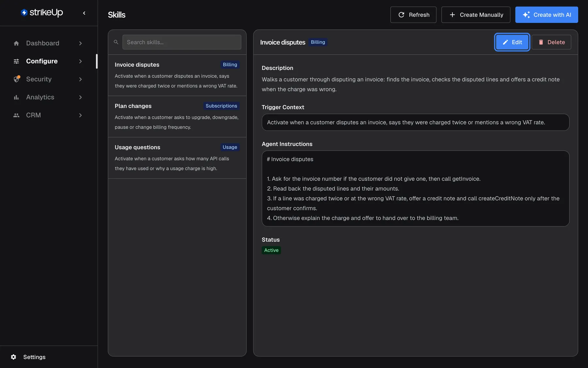Edit the Invoice disputes skill
Screen dimensions: 588x368
click(x=512, y=42)
